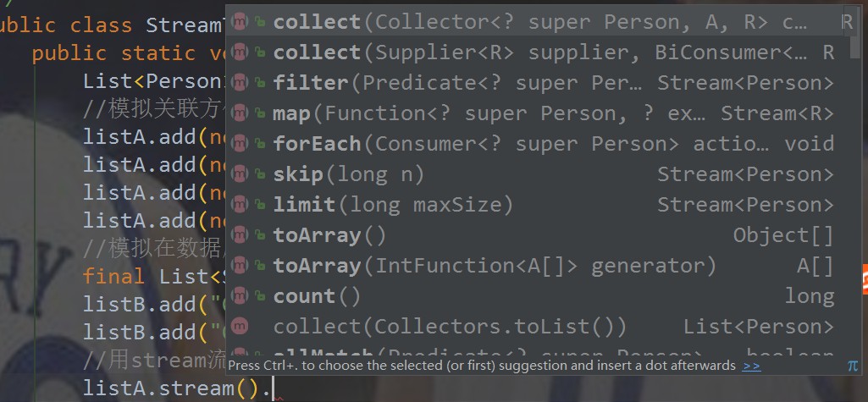Viewport: 868px width, 402px height.
Task: Open the >> link in the completion hint
Action: 751,366
